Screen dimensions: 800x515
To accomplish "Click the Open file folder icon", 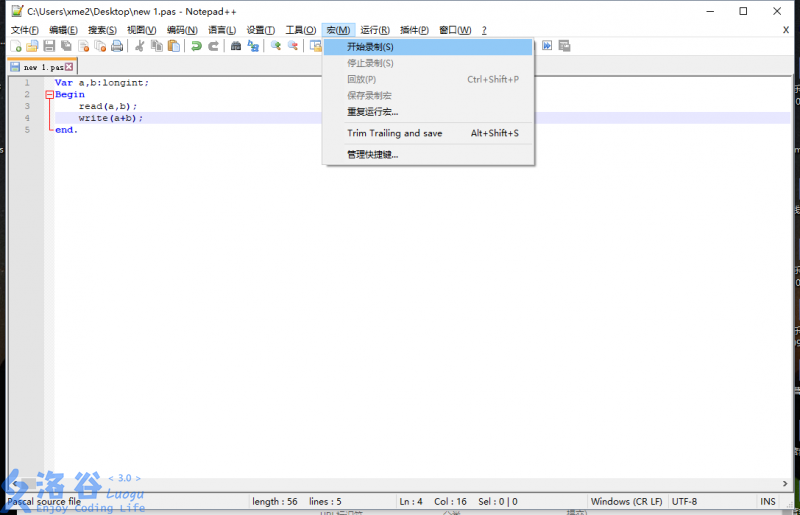I will pos(32,46).
